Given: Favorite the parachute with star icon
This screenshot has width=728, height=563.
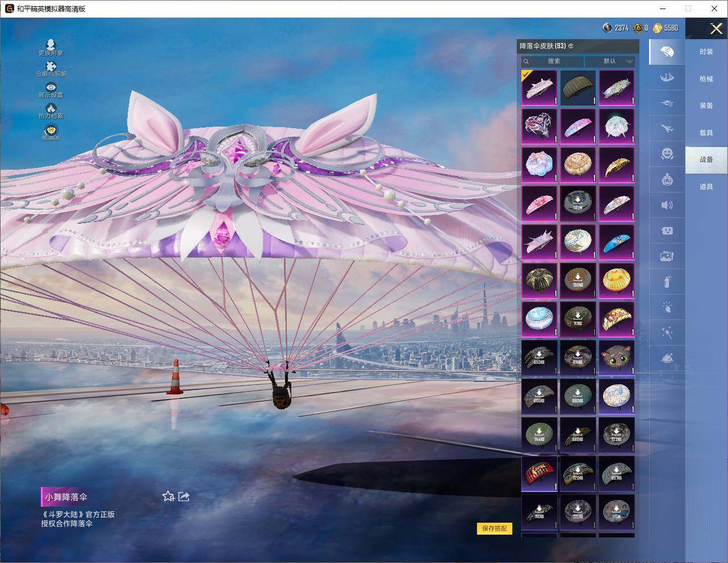Looking at the screenshot, I should click(168, 497).
